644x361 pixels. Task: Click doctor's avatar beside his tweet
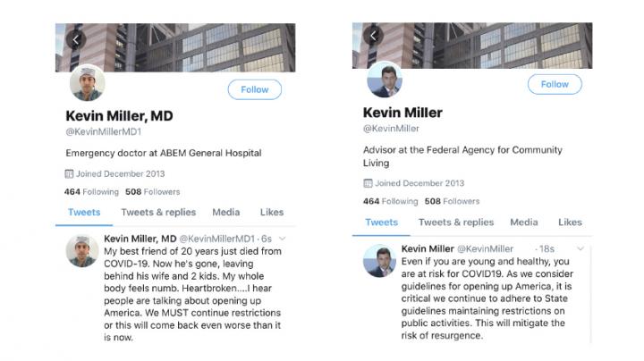pyautogui.click(x=82, y=251)
